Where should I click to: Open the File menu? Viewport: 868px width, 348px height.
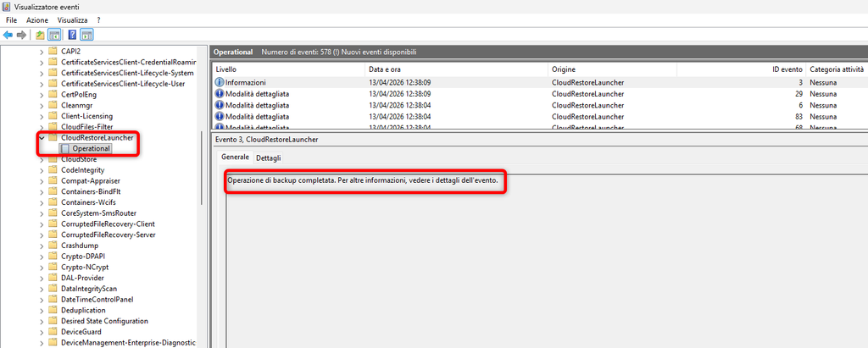click(x=12, y=20)
